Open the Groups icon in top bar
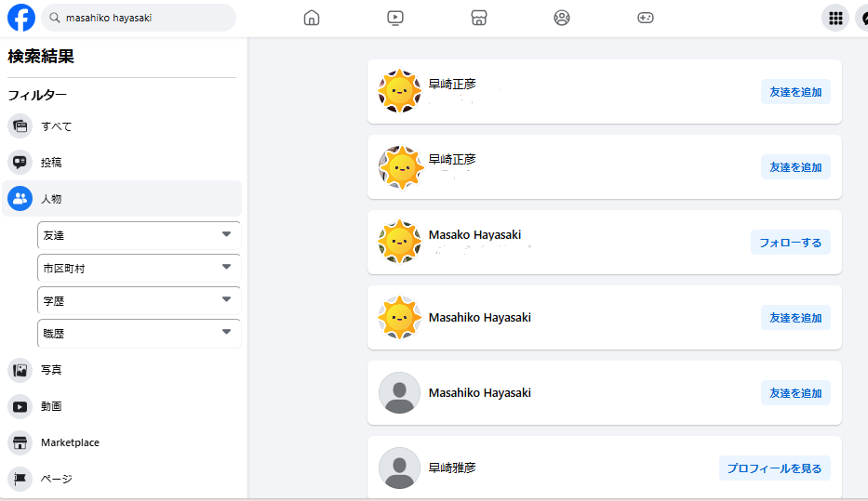This screenshot has width=868, height=501. 562,18
